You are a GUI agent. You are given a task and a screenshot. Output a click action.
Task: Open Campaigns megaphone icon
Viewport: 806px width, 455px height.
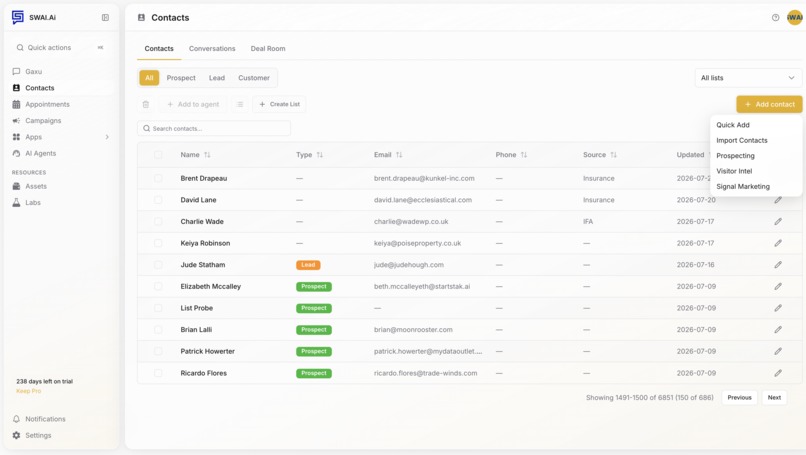(16, 121)
